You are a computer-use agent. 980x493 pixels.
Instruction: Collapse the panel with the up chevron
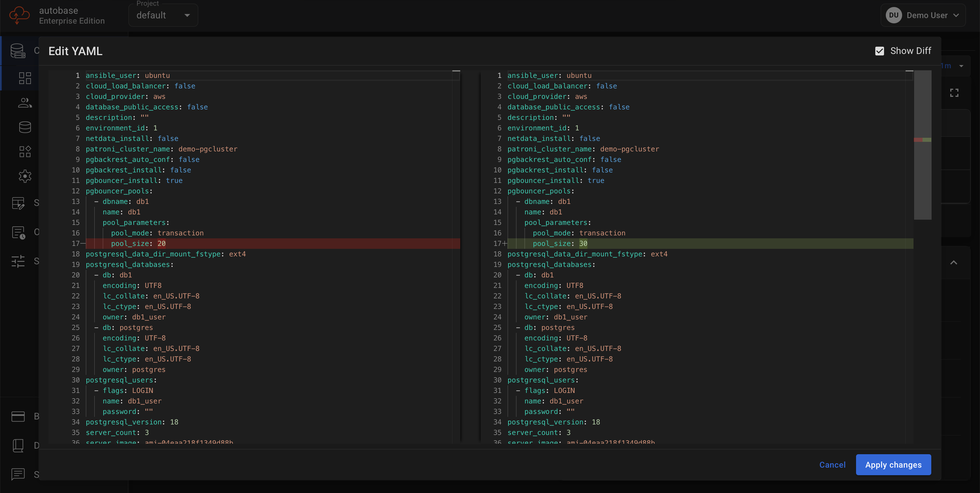click(954, 263)
